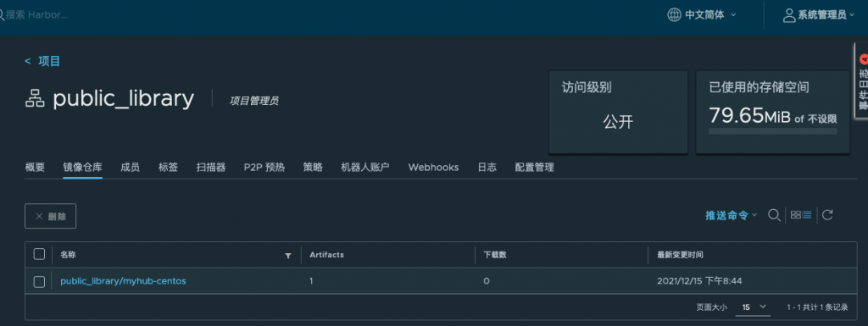The image size is (868, 326).
Task: Open the 配置管理 tab
Action: tap(534, 168)
